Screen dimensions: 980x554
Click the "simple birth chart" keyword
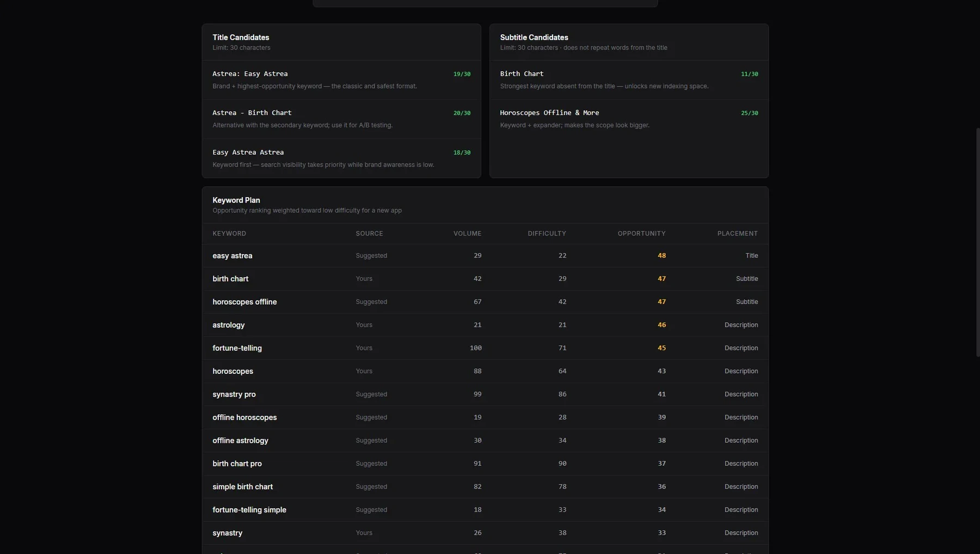[242, 487]
